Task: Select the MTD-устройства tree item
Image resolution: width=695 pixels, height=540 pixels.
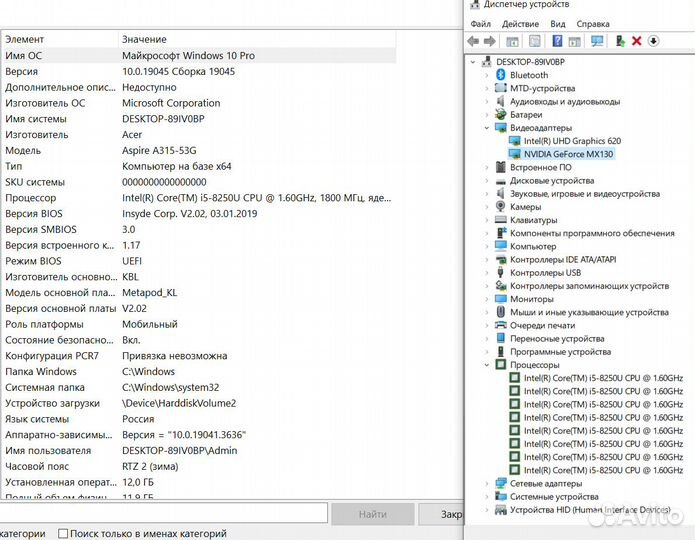Action: 542,88
